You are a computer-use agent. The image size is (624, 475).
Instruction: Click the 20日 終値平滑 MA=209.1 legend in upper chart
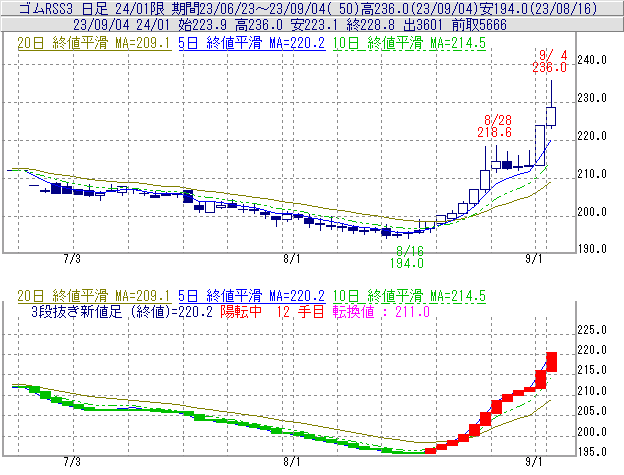[x=94, y=43]
